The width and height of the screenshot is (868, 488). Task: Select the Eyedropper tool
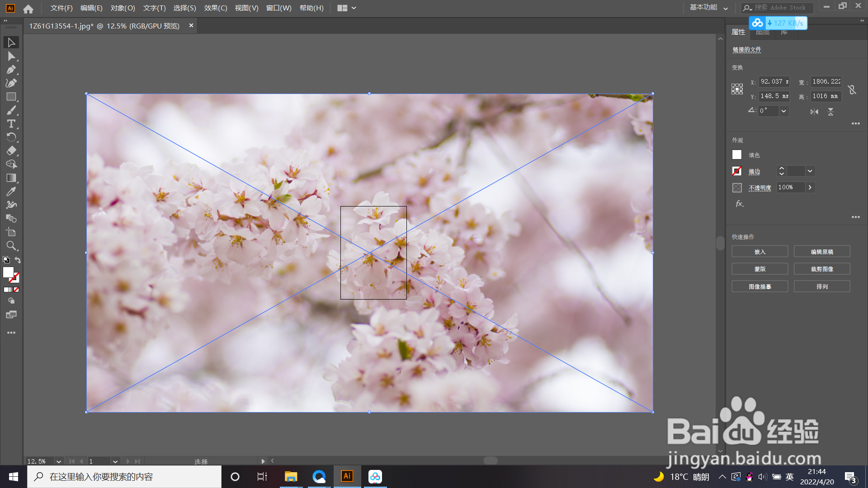point(11,192)
